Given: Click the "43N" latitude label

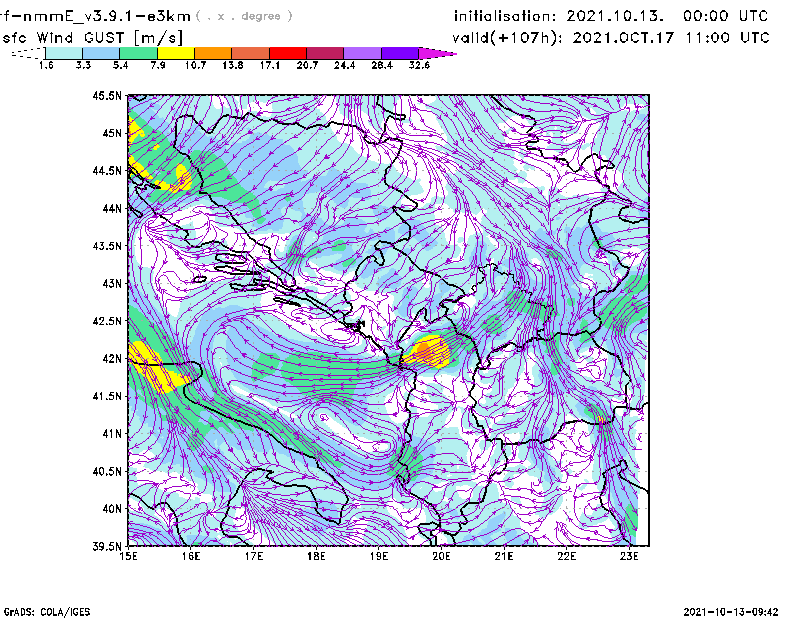Looking at the screenshot, I should point(112,283).
